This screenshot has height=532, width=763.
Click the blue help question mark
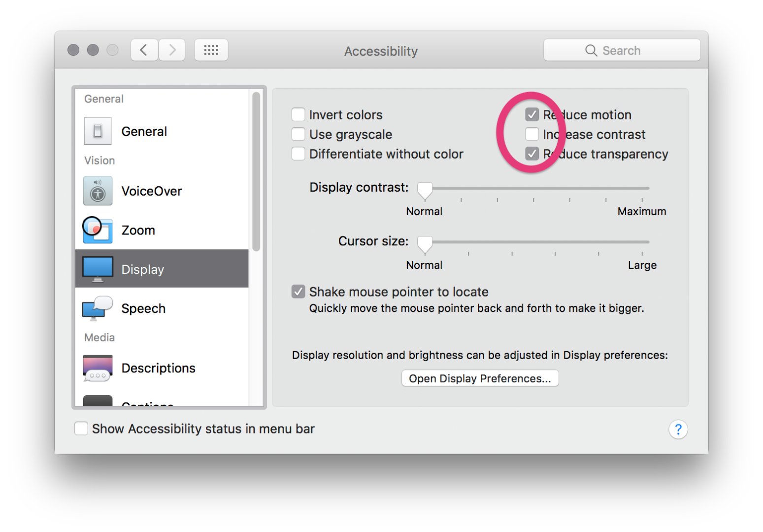(x=678, y=430)
